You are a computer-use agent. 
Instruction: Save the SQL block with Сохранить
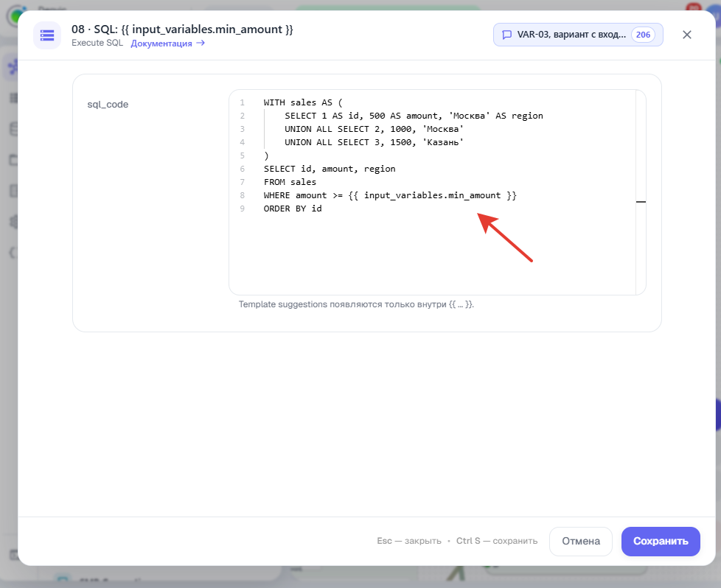point(661,541)
